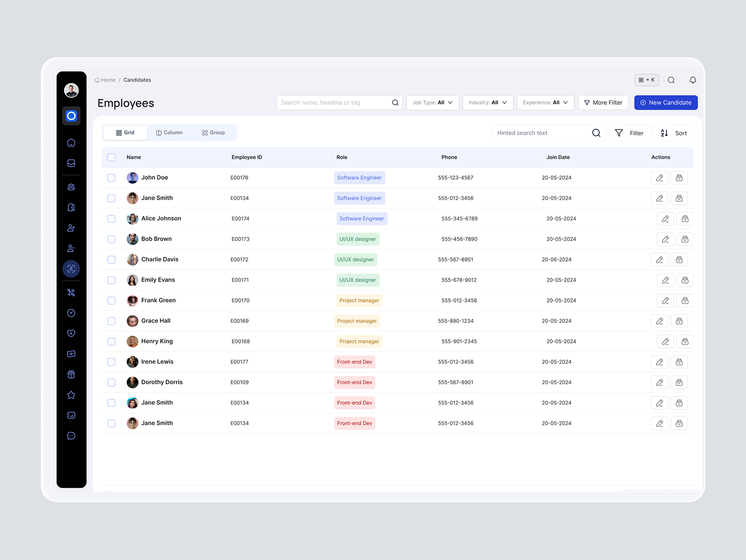Screen dimensions: 746x560
Task: Expand the Industry filter dropdown
Action: [488, 102]
